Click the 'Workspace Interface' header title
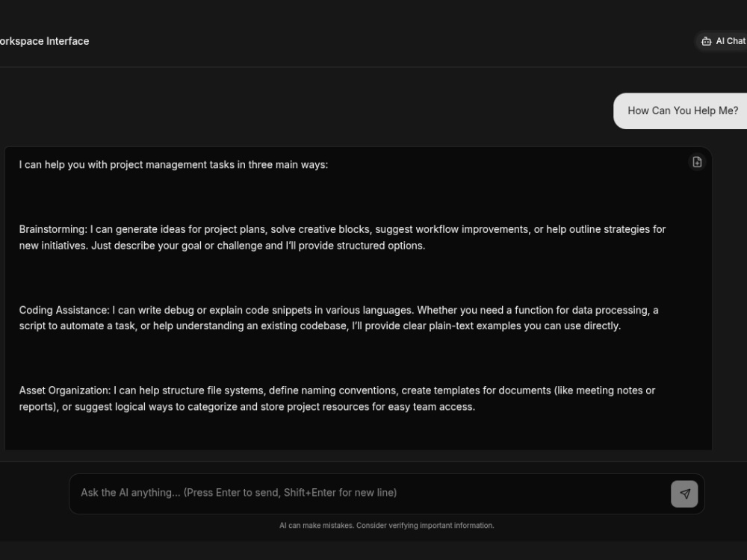This screenshot has height=560, width=747. tap(44, 41)
